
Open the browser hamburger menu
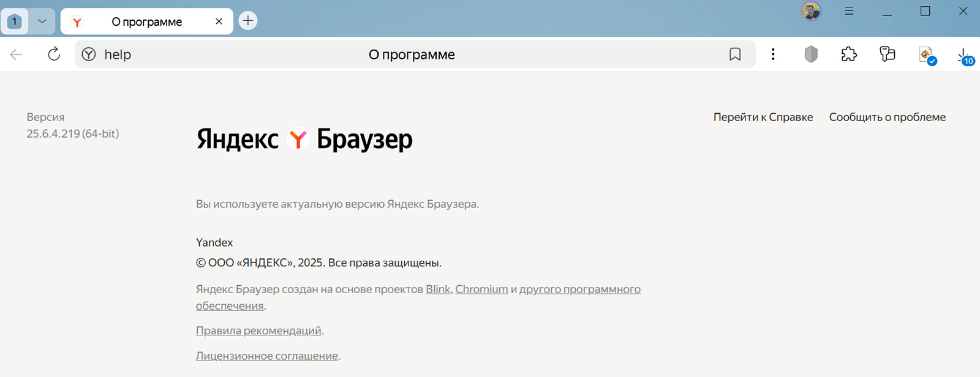tap(849, 11)
